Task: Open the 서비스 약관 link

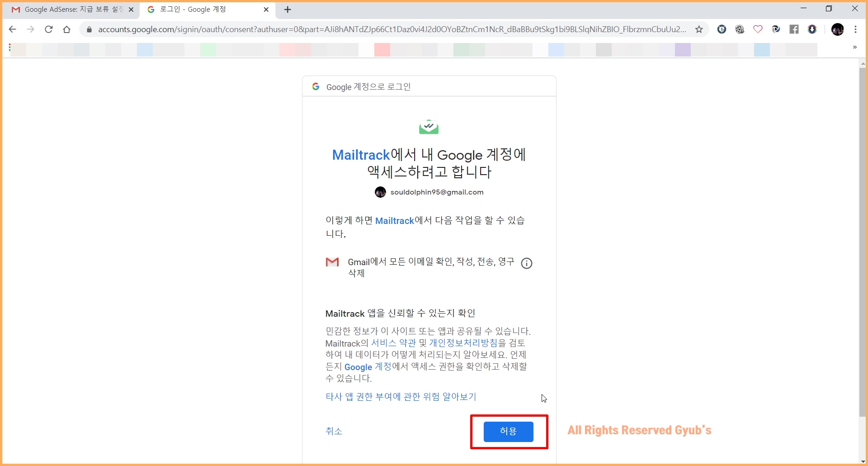Action: pyautogui.click(x=393, y=343)
